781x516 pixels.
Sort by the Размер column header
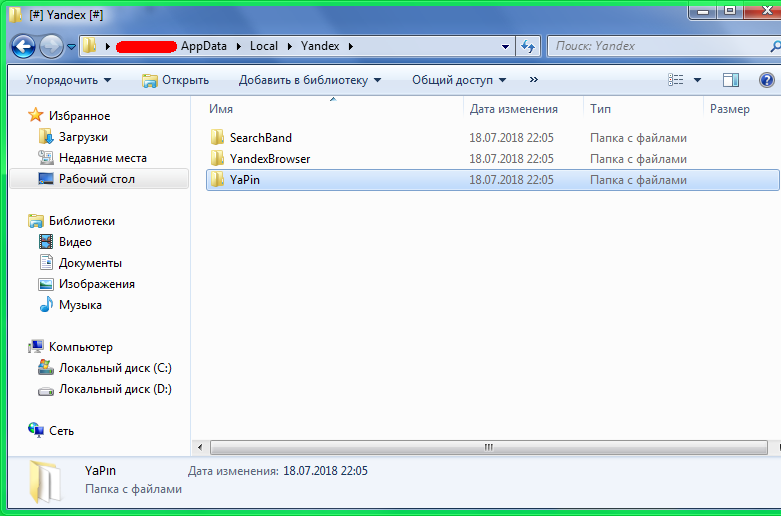[730, 109]
